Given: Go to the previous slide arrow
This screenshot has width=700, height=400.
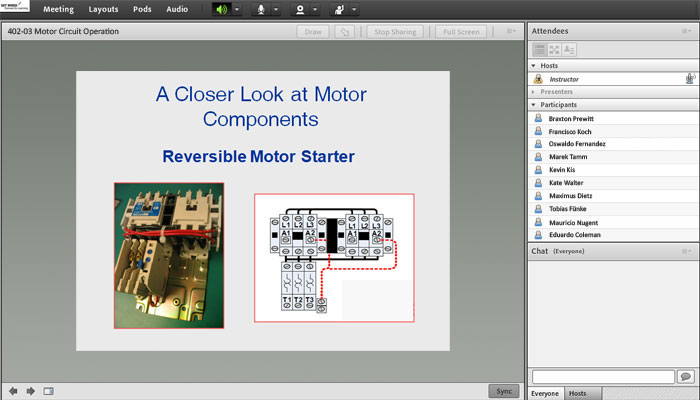Looking at the screenshot, I should [x=13, y=391].
